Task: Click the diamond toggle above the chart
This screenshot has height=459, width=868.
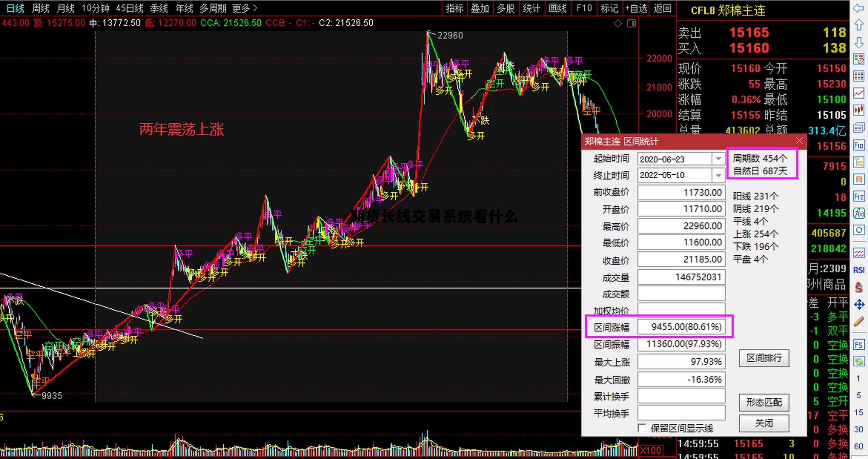Action: pyautogui.click(x=618, y=24)
